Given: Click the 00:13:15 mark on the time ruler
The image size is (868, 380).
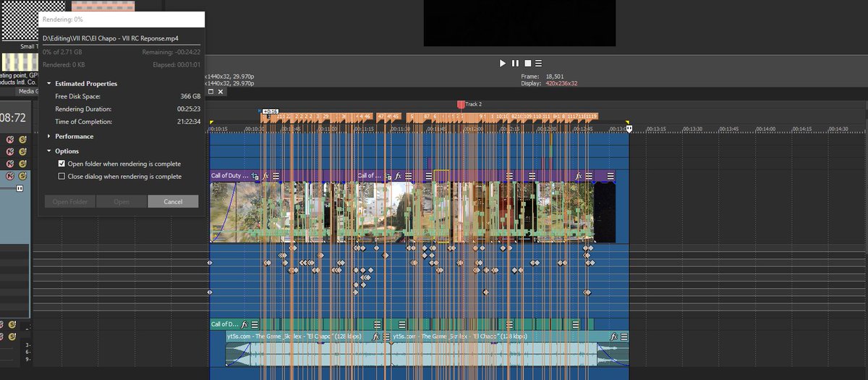Looking at the screenshot, I should 655,129.
